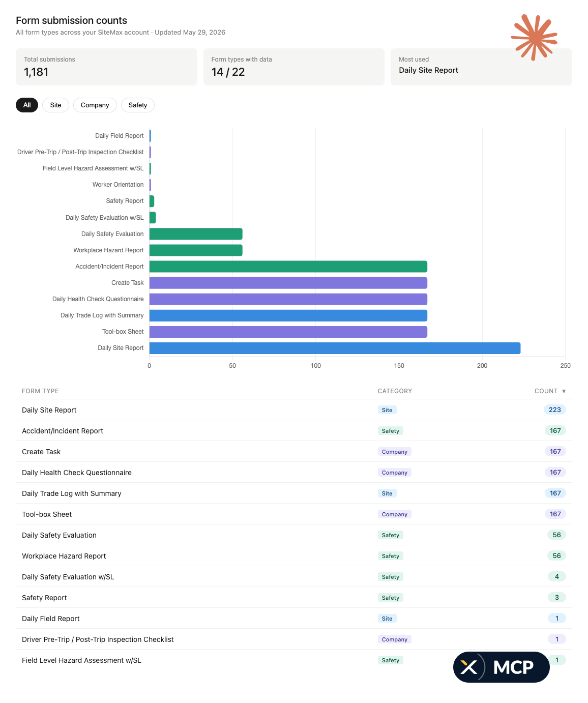Click the Tool-box Sheet chart bar
Image resolution: width=588 pixels, height=703 pixels.
pyautogui.click(x=288, y=332)
